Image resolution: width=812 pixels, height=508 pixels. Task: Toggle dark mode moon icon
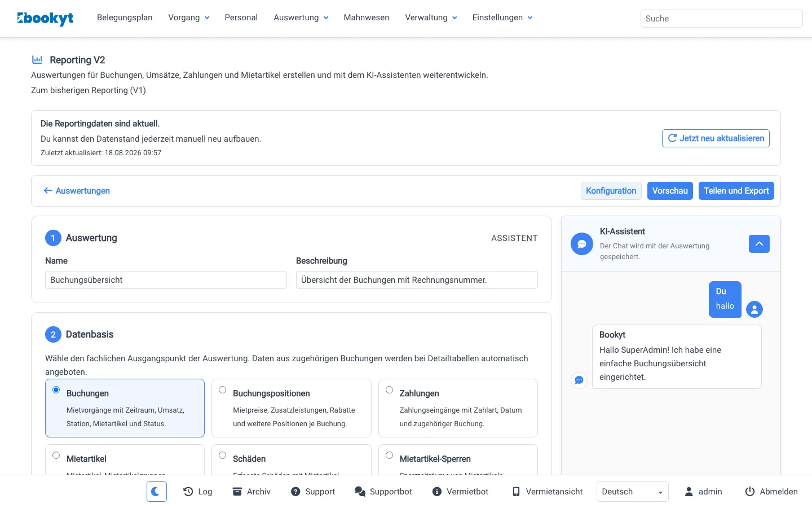point(156,492)
